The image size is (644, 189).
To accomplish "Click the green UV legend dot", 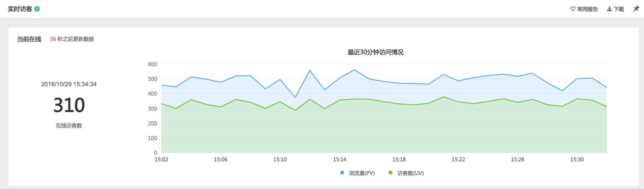I will point(391,173).
